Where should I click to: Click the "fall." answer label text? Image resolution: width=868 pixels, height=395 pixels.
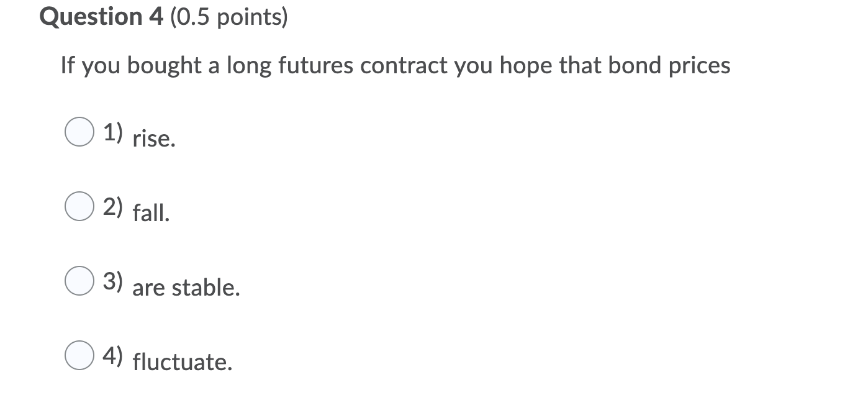pyautogui.click(x=151, y=214)
